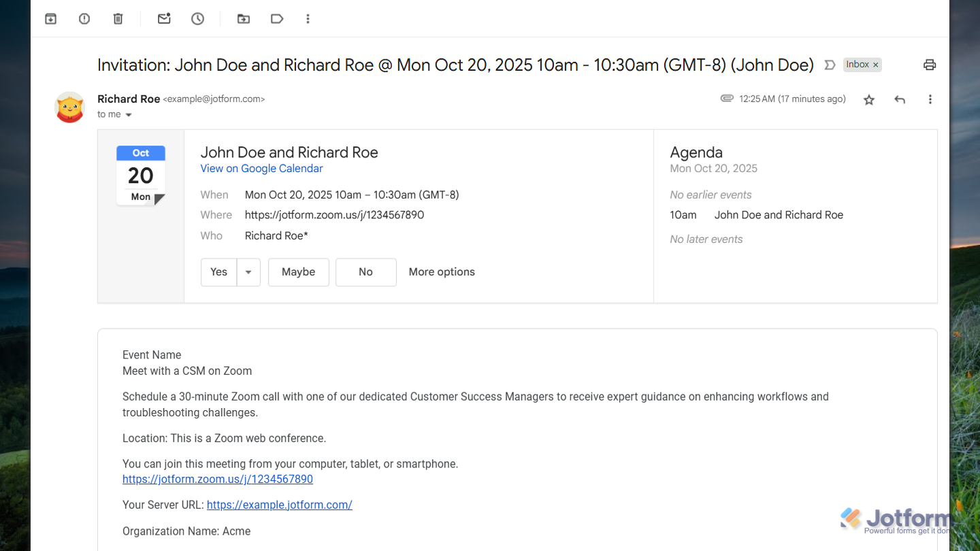Star this email
This screenshot has height=551, width=980.
868,99
